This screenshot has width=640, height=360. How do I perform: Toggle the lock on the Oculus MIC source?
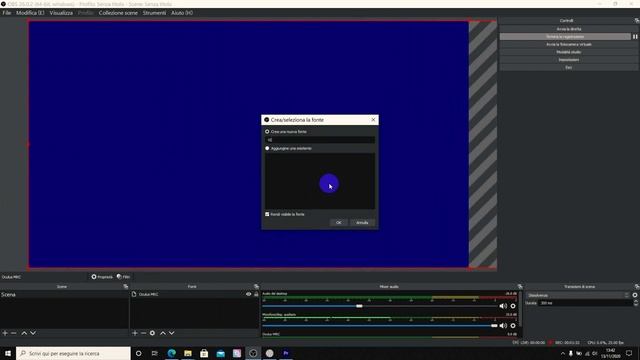pyautogui.click(x=256, y=294)
